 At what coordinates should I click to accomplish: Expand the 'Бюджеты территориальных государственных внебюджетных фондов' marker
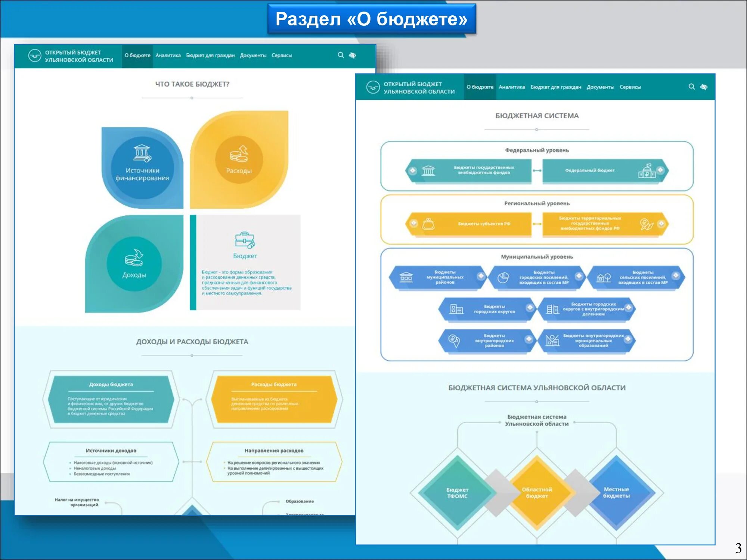[661, 223]
